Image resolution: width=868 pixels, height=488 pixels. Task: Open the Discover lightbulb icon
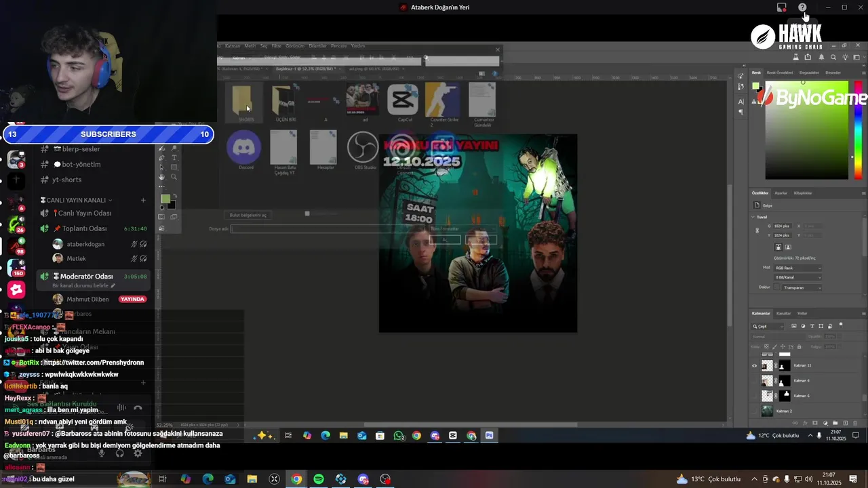coord(846,57)
